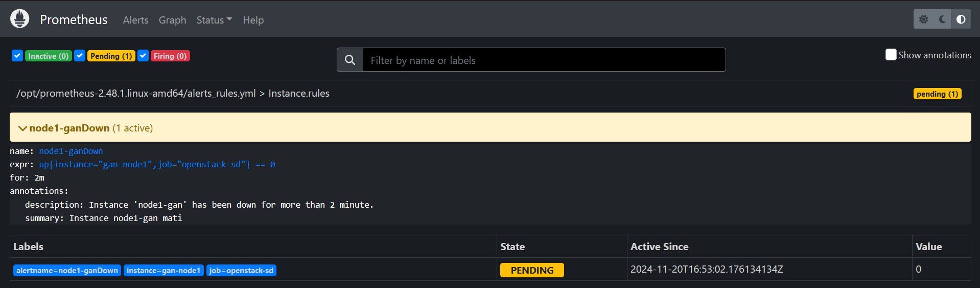Open the Status dropdown menu
Viewport: 980px width, 288px height.
(214, 20)
